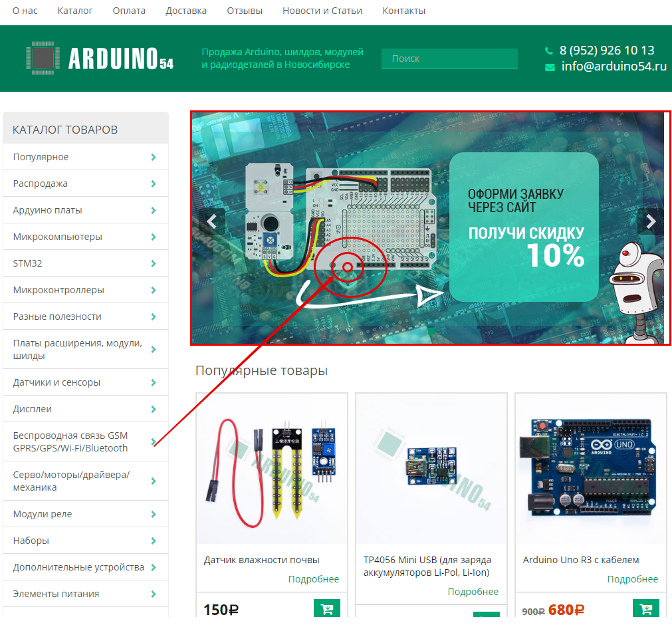This screenshot has width=672, height=625.
Task: Open Arduino Uno board product image
Action: click(590, 469)
